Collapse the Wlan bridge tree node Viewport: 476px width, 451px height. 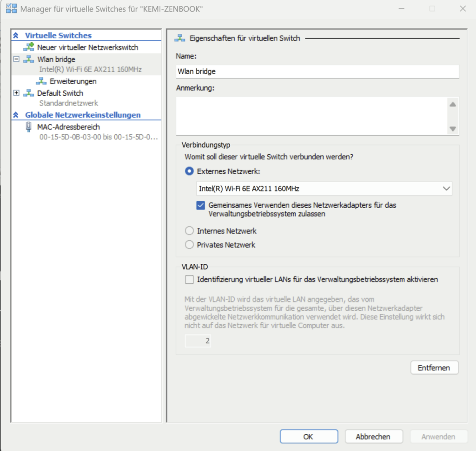click(17, 59)
